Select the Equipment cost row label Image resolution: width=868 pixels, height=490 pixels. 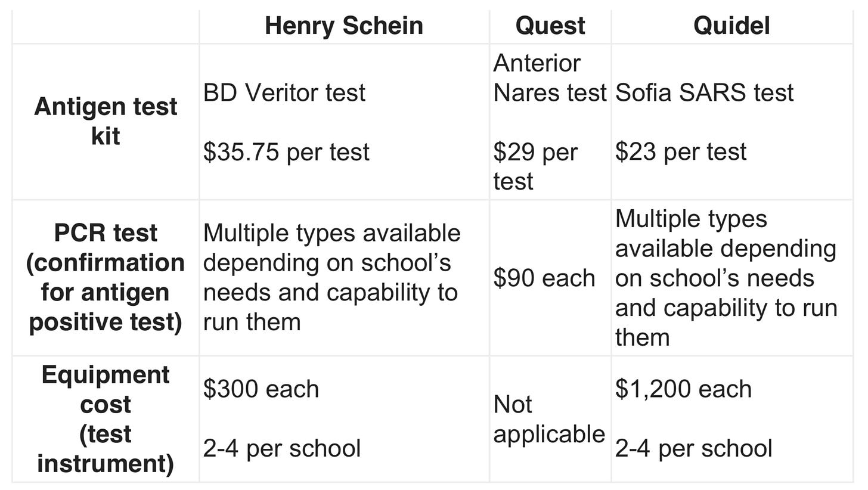tap(106, 418)
